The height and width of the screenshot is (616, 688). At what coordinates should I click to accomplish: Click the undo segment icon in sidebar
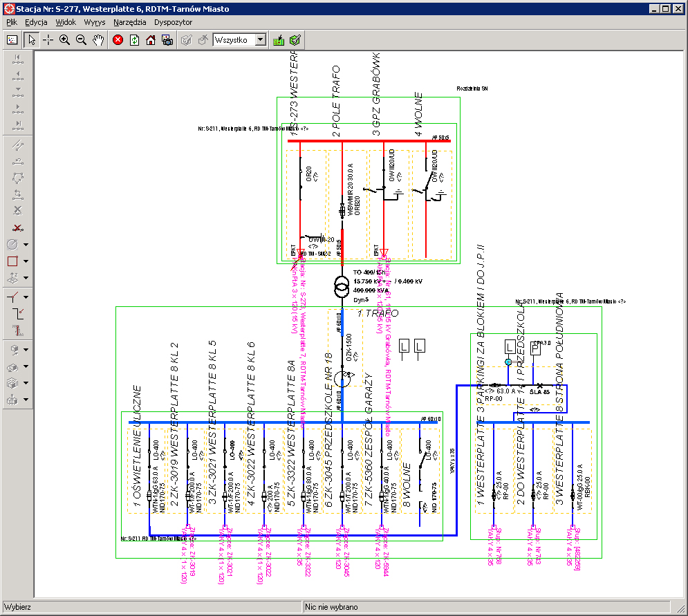[17, 162]
